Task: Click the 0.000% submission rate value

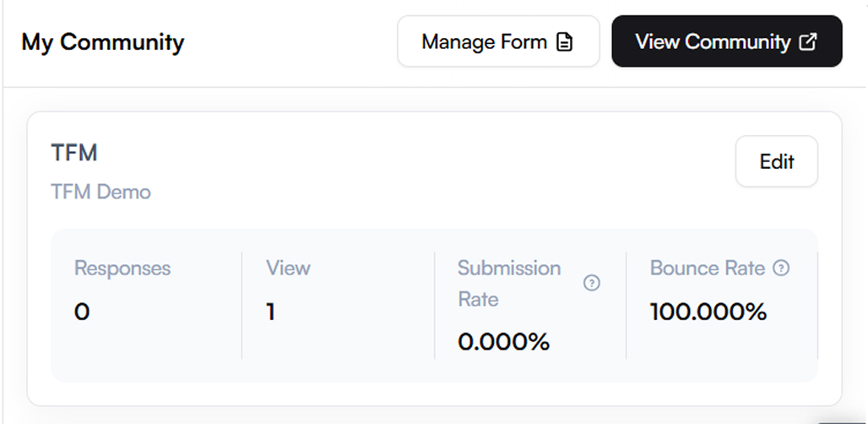Action: click(x=504, y=343)
